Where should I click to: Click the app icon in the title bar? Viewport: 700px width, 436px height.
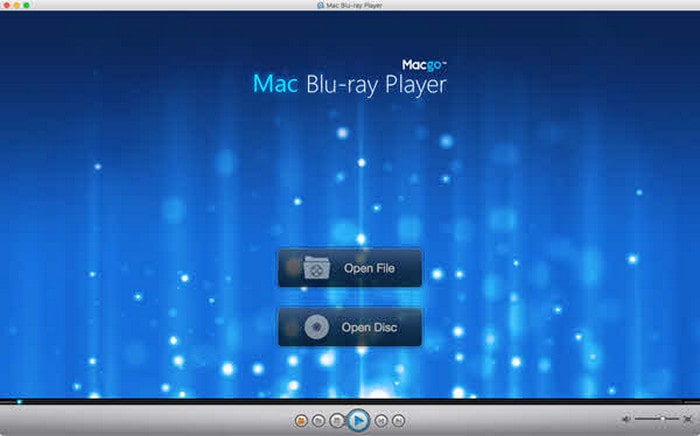click(x=305, y=5)
